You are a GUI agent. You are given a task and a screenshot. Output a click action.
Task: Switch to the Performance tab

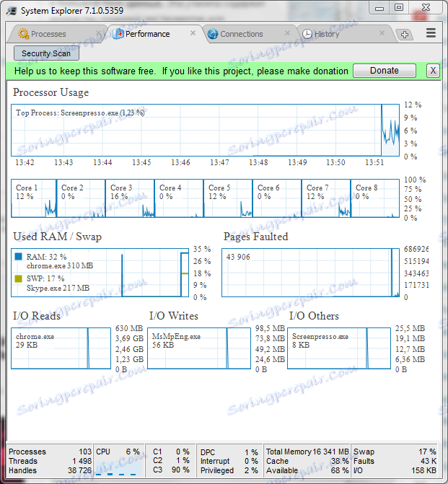pos(154,34)
